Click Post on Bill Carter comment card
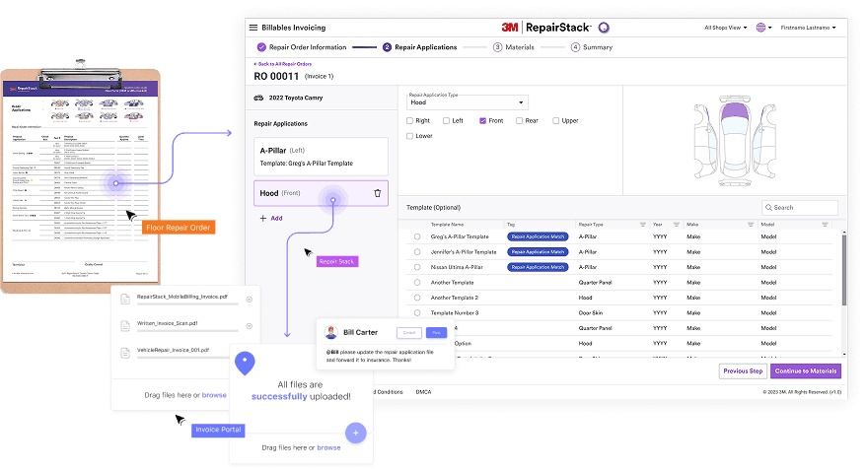 pyautogui.click(x=436, y=332)
